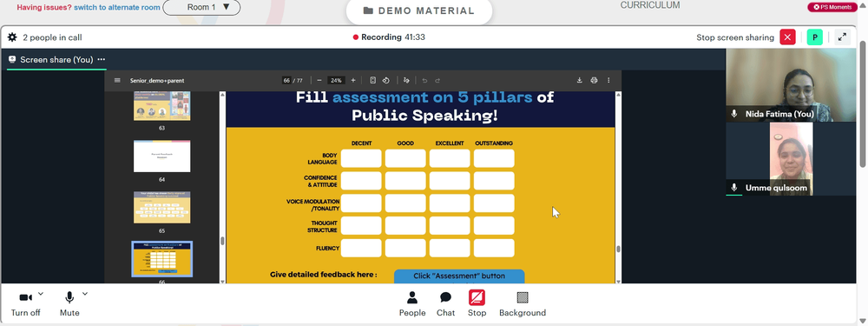Open the Chat panel

(445, 303)
